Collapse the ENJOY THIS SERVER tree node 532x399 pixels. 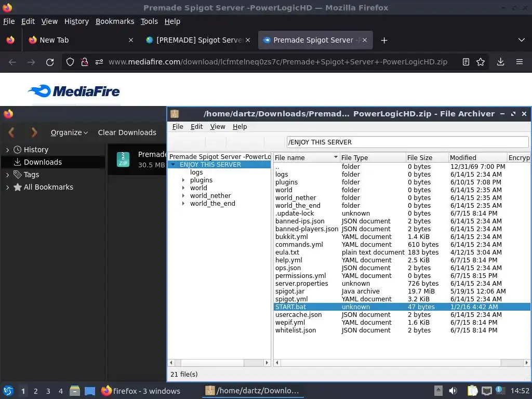click(174, 165)
